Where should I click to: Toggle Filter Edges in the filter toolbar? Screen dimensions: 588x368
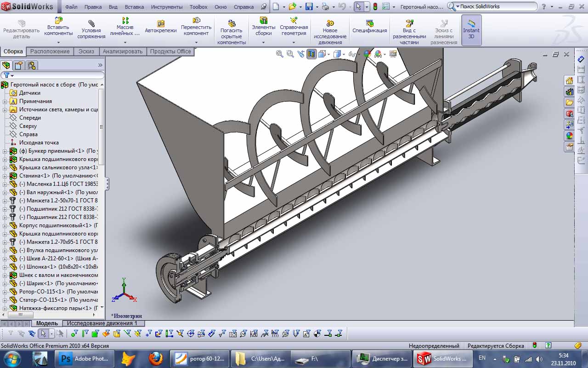point(85,333)
